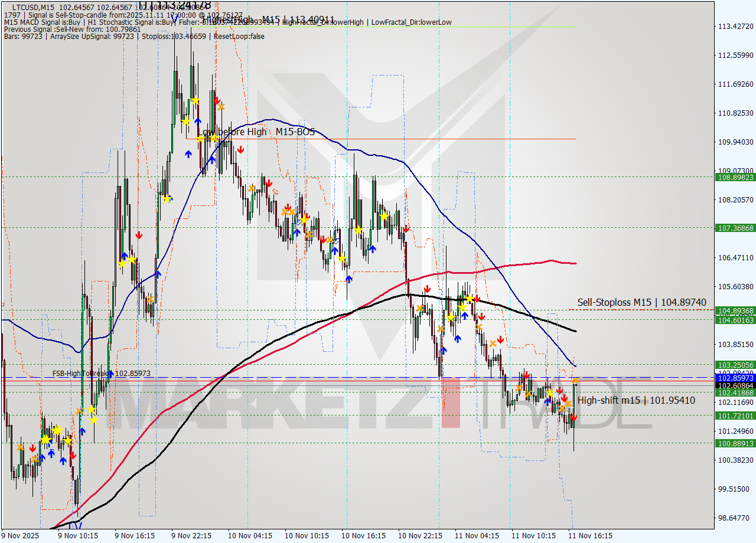Select the red down-arrow sell signal below Sell-Stoploss line
Viewport: 756px width, 543px height.
[482, 317]
